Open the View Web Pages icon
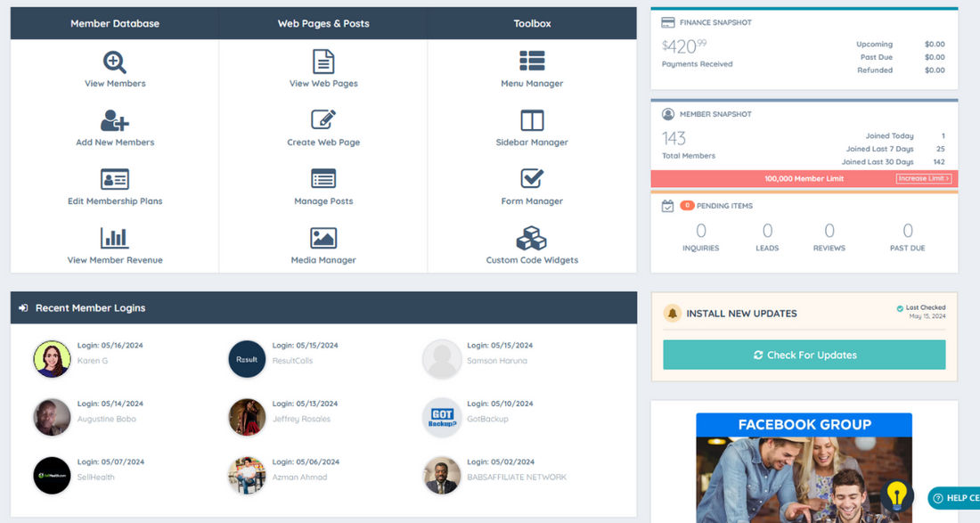Viewport: 980px width, 523px height. point(323,61)
